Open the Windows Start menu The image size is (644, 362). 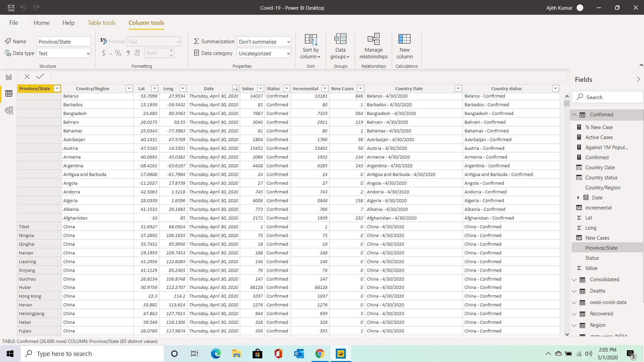point(10,354)
